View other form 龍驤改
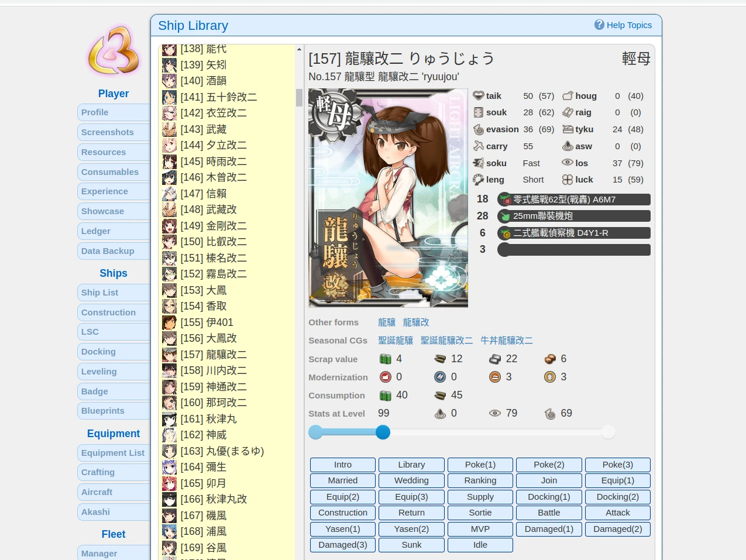746x560 pixels. pyautogui.click(x=416, y=322)
